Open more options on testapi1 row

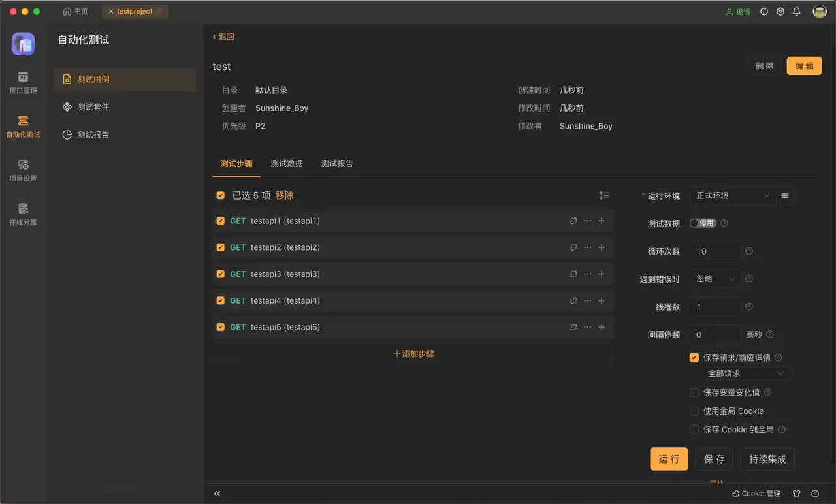click(587, 221)
